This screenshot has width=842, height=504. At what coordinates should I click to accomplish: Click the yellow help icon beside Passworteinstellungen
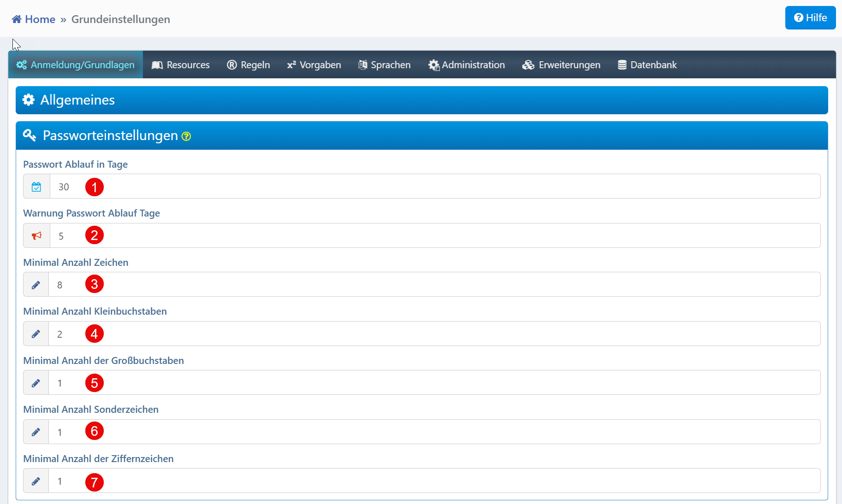186,136
